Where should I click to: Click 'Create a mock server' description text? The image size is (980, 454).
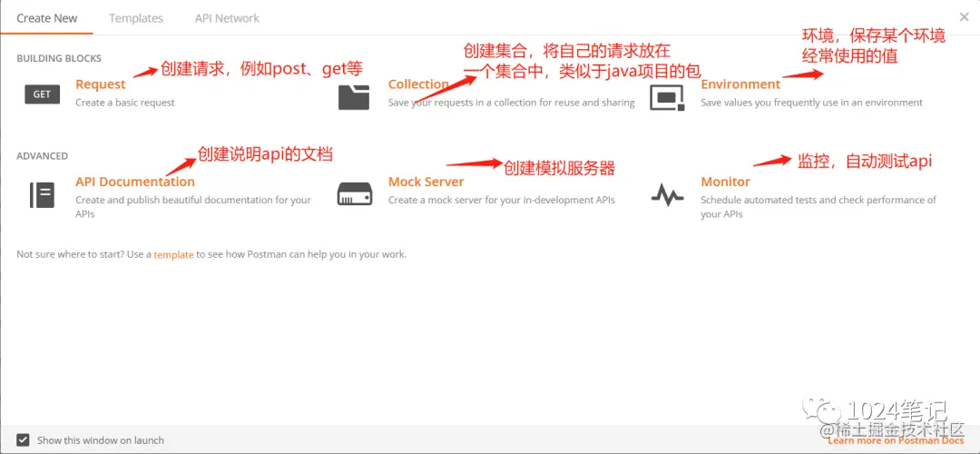502,200
